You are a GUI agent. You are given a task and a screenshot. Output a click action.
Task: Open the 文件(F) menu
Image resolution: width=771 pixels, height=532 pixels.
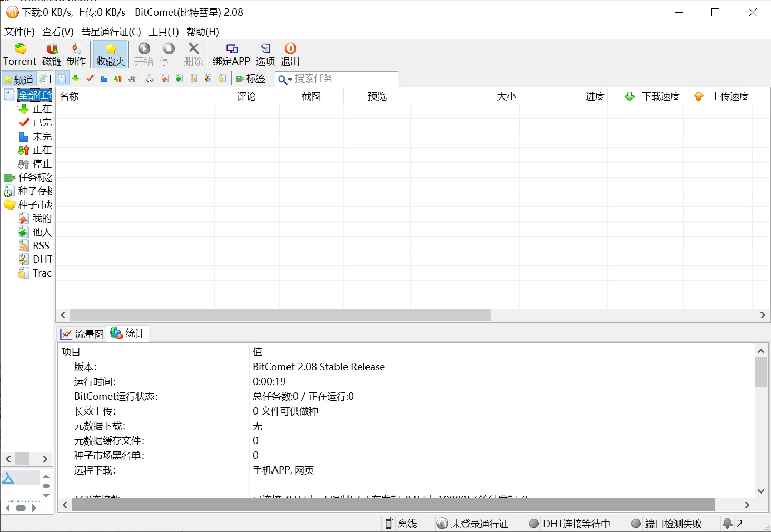click(x=19, y=32)
